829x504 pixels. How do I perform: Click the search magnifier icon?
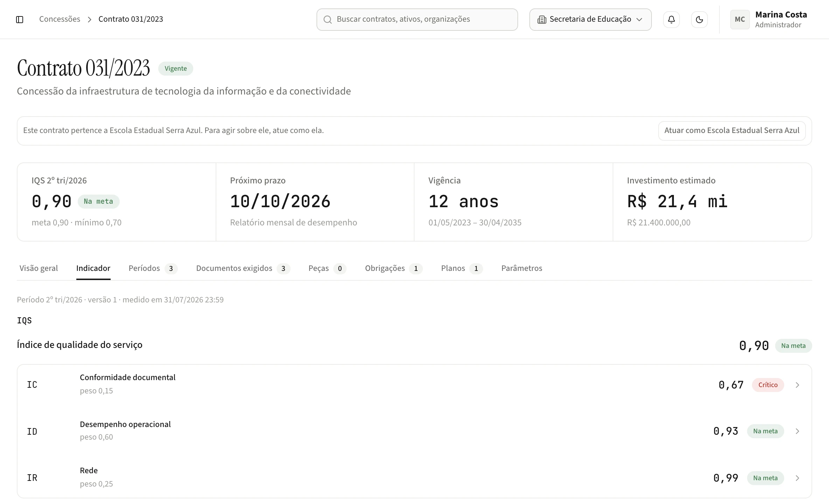pyautogui.click(x=327, y=20)
